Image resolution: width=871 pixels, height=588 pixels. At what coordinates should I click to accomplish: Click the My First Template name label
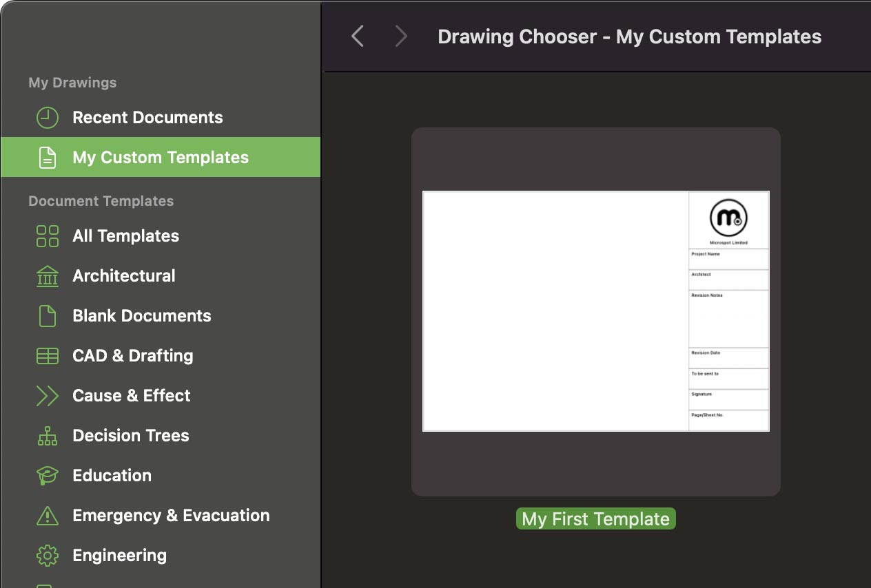click(x=595, y=519)
